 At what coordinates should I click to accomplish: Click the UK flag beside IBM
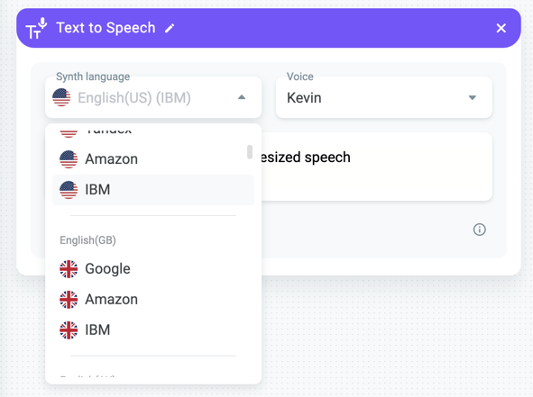pyautogui.click(x=69, y=330)
